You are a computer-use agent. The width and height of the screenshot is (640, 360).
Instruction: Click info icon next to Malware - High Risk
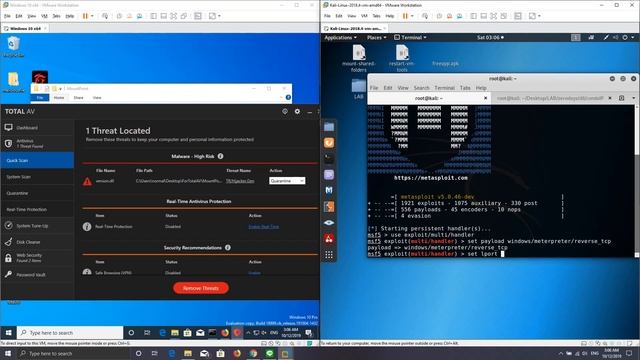click(x=220, y=156)
